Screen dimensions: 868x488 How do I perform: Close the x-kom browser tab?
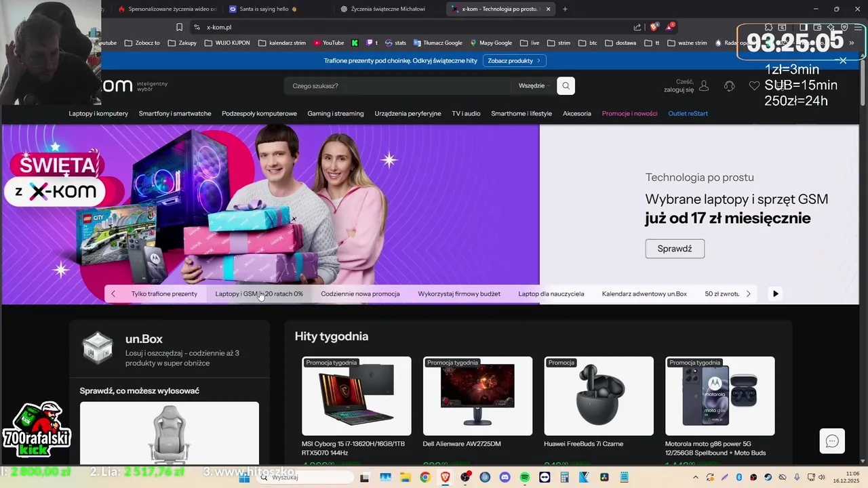[x=549, y=9]
